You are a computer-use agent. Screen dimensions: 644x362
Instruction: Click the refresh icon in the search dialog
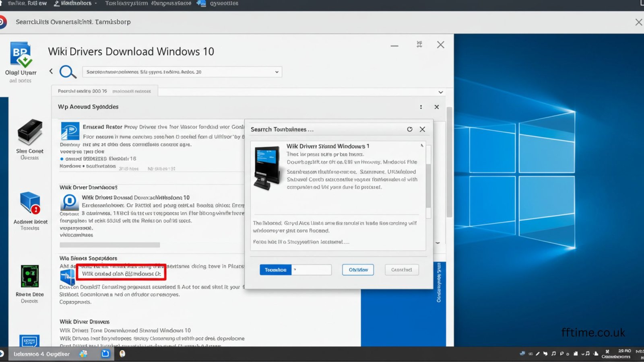[x=410, y=129]
